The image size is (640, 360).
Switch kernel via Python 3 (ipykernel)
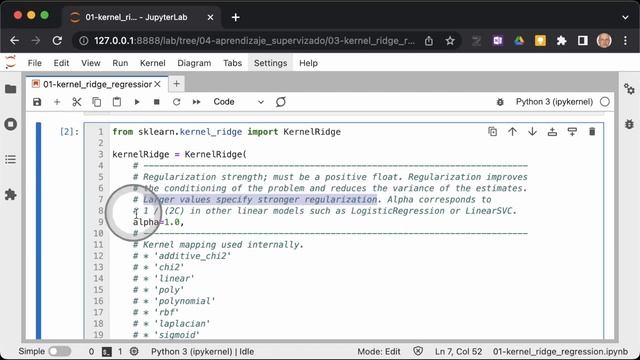coord(554,102)
